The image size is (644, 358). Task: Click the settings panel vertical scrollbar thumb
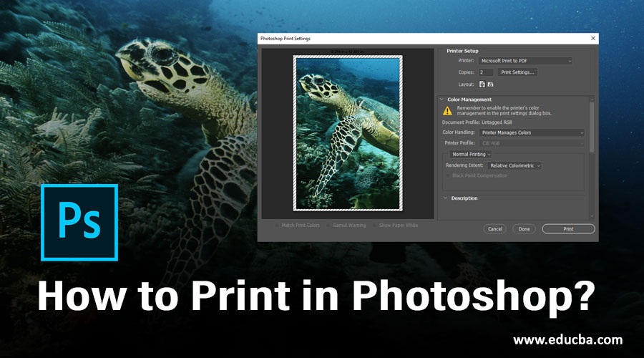pyautogui.click(x=592, y=127)
